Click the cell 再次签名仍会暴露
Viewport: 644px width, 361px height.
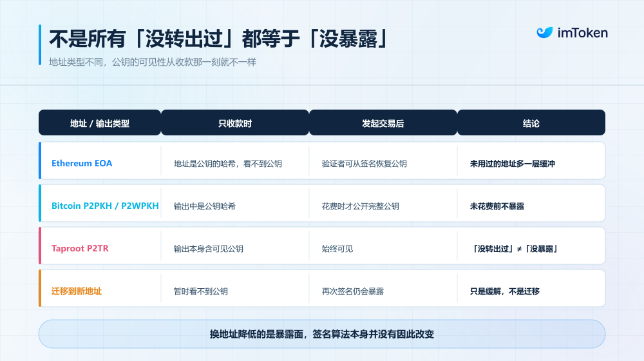click(352, 291)
